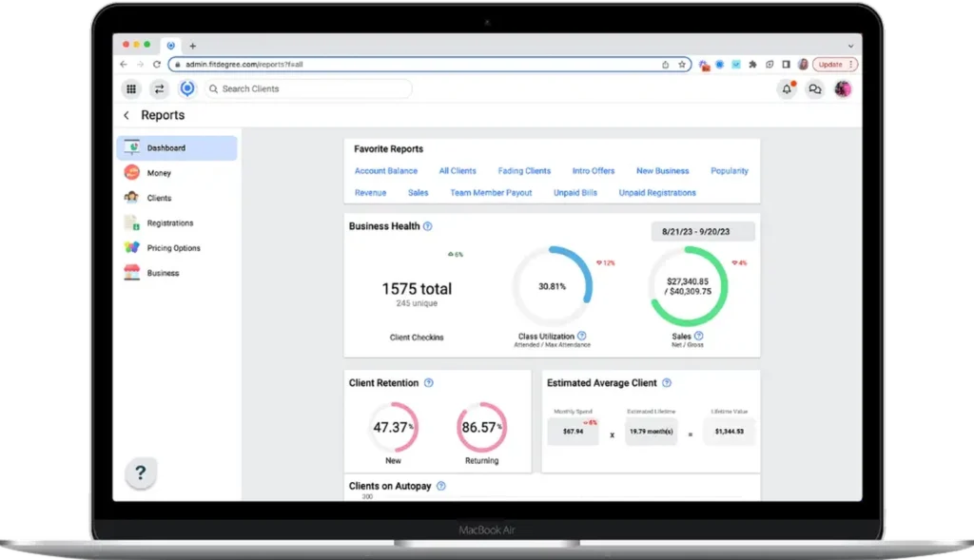Open the chat messages icon
The image size is (974, 560).
point(814,88)
